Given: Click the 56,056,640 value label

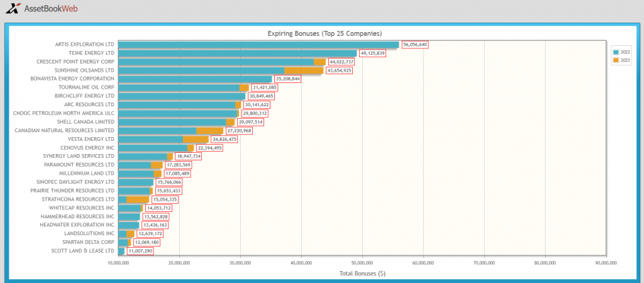Looking at the screenshot, I should pos(415,45).
